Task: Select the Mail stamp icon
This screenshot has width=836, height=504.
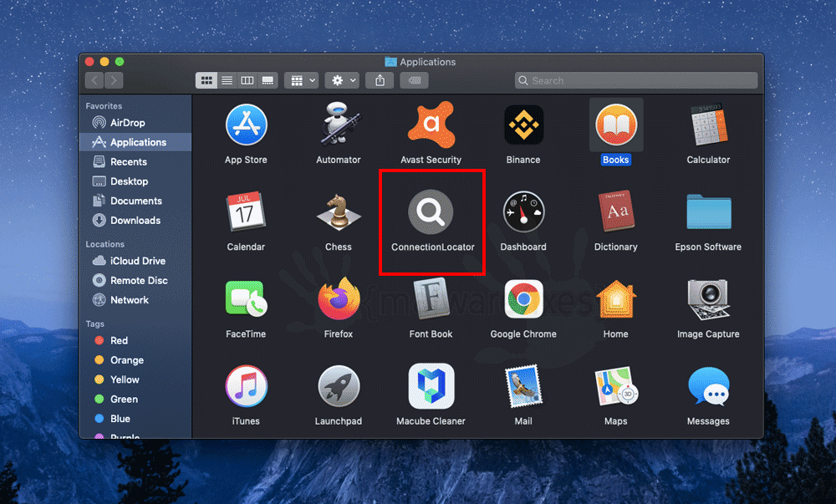Action: [523, 386]
